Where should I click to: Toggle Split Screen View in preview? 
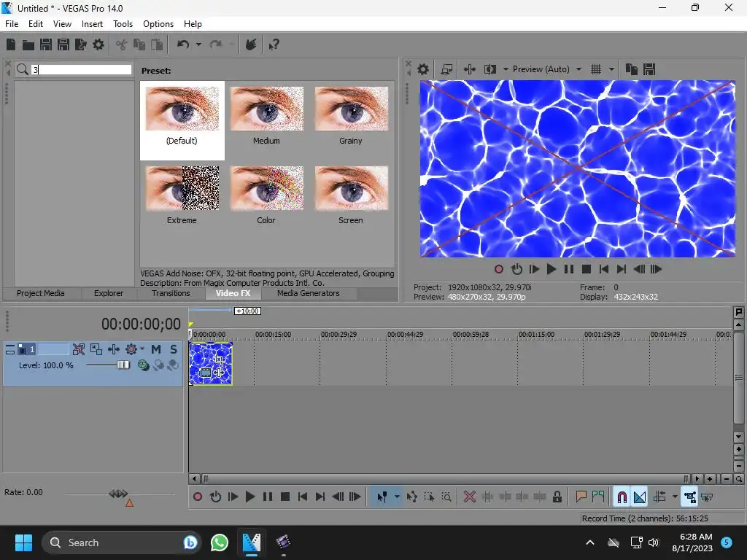[x=490, y=69]
